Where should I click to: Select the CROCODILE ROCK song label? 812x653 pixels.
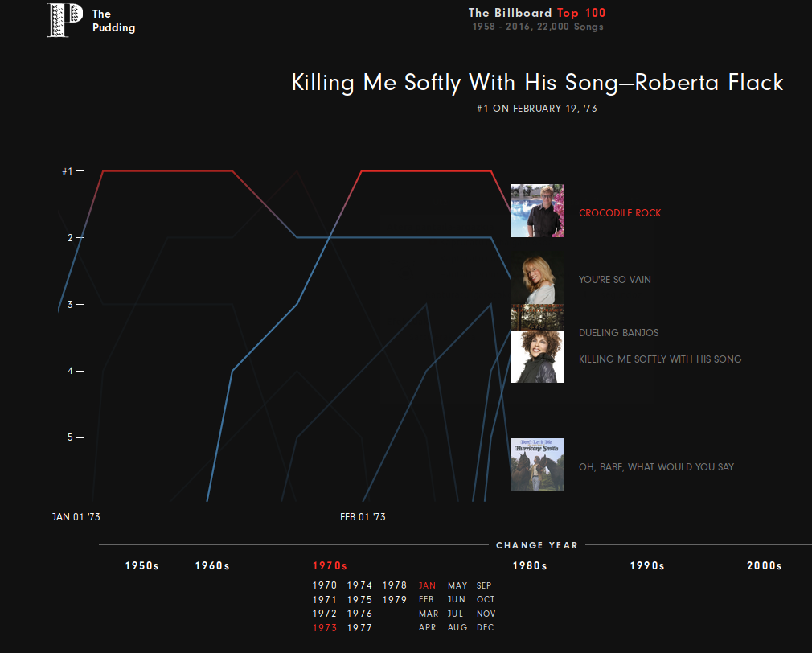click(620, 213)
